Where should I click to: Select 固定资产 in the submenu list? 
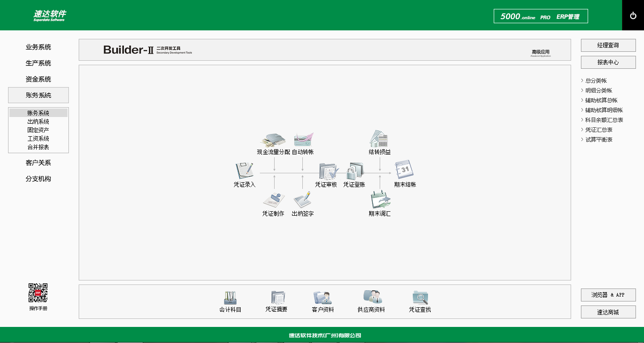click(38, 130)
